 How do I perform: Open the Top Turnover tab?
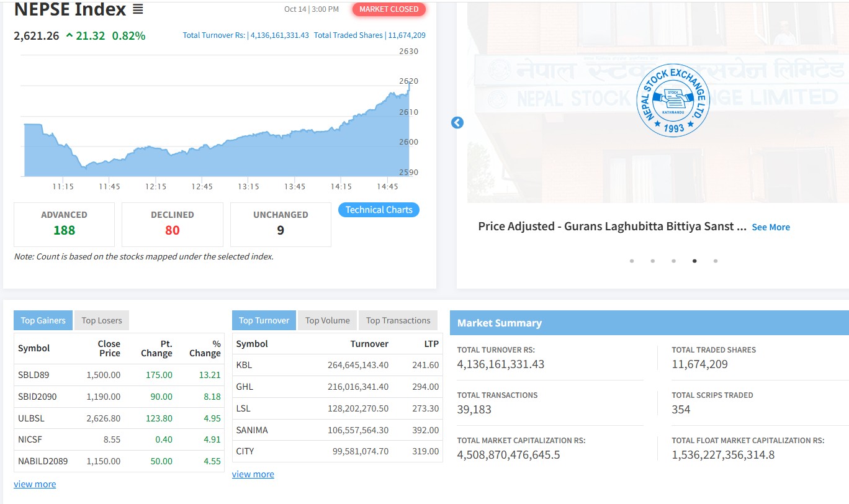pyautogui.click(x=264, y=320)
